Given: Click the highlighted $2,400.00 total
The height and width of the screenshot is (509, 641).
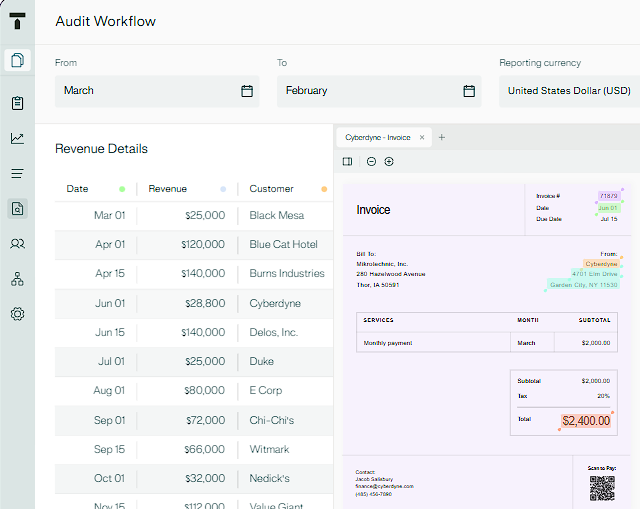Looking at the screenshot, I should pos(586,421).
